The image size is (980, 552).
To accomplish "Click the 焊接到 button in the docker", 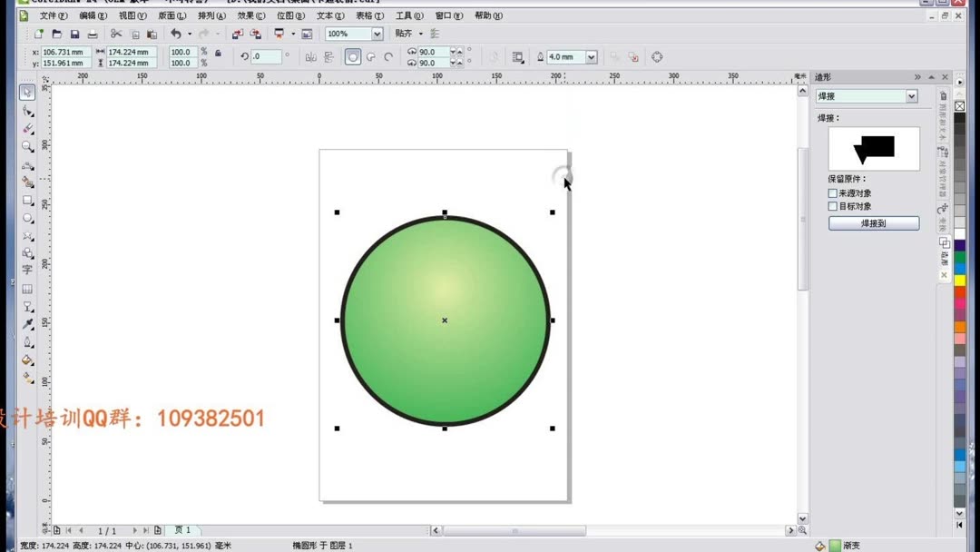I will pyautogui.click(x=873, y=222).
